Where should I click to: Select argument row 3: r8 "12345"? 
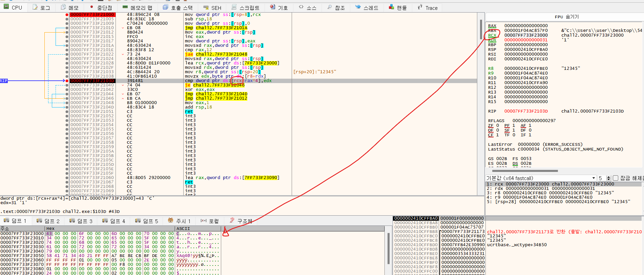coord(564,193)
